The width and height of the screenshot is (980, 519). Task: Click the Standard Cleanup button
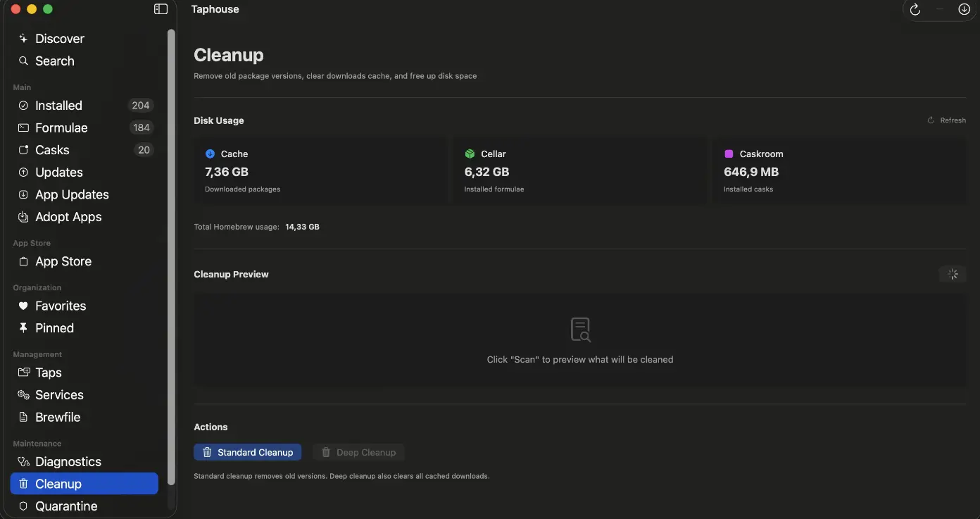(247, 452)
